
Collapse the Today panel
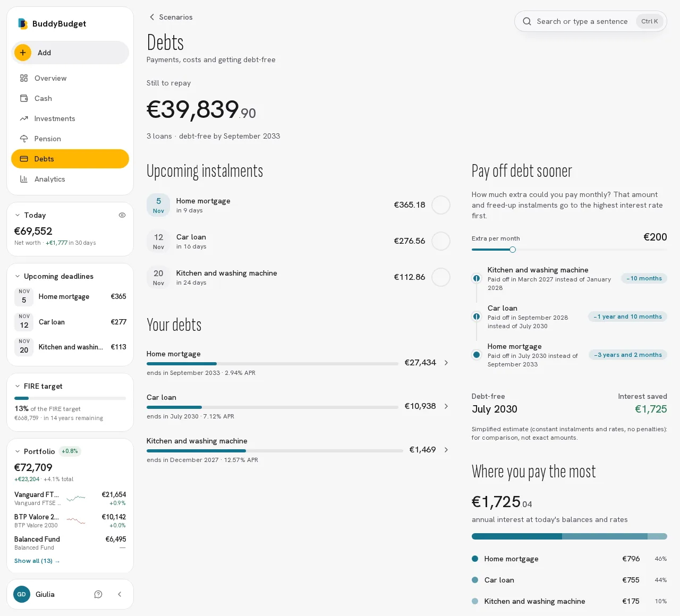[x=18, y=215]
